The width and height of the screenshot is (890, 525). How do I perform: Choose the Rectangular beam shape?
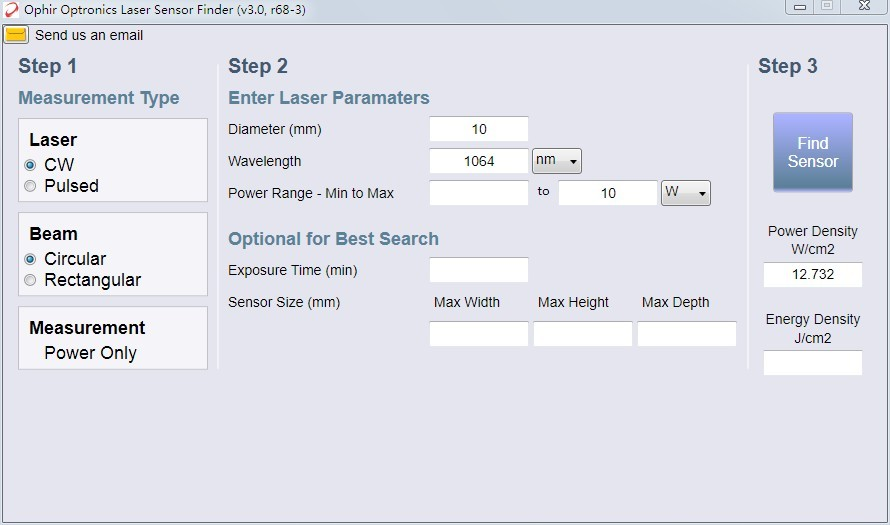coord(30,281)
